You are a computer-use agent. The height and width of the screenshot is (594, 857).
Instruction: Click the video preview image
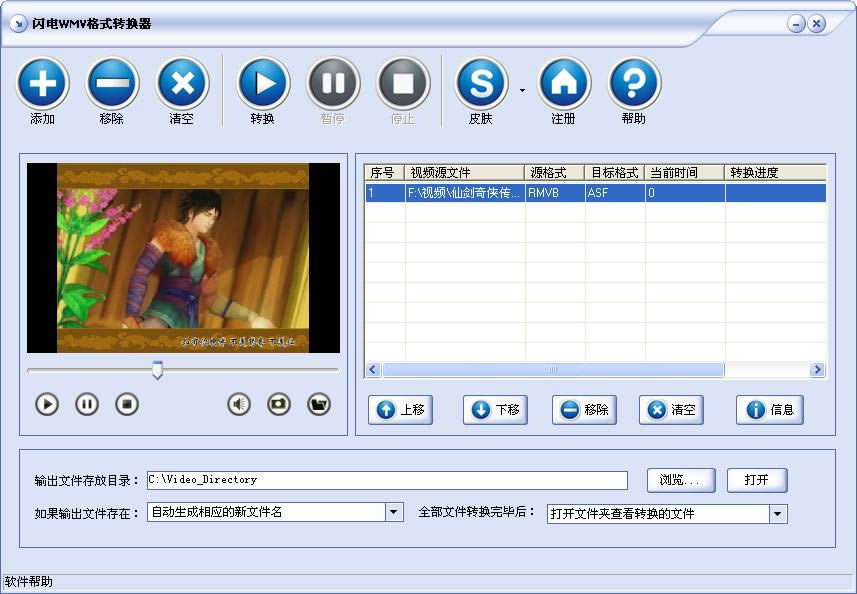[183, 258]
